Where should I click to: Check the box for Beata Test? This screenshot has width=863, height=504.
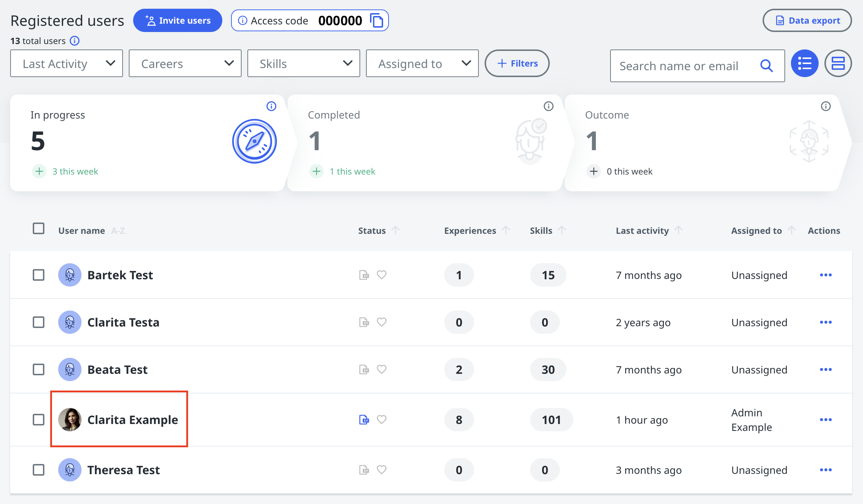click(39, 369)
